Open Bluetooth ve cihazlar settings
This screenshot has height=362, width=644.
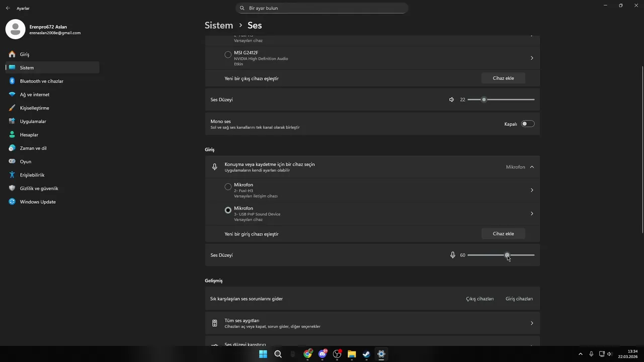click(x=41, y=81)
